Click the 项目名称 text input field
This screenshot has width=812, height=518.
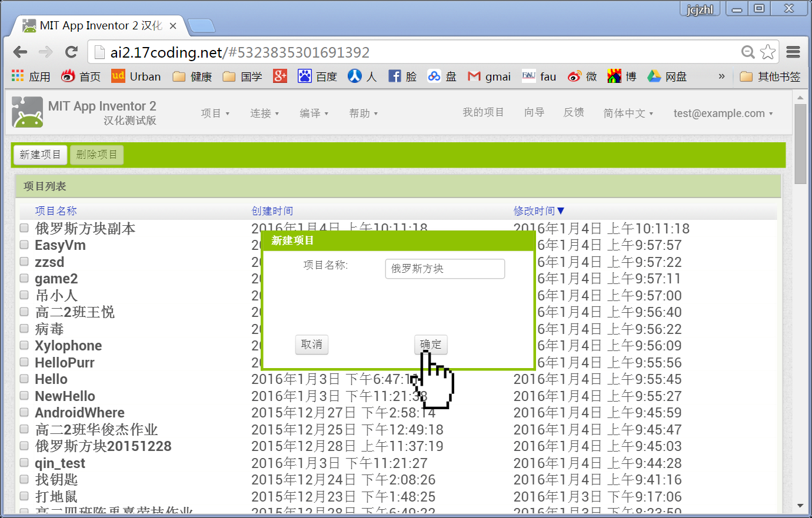click(x=445, y=269)
